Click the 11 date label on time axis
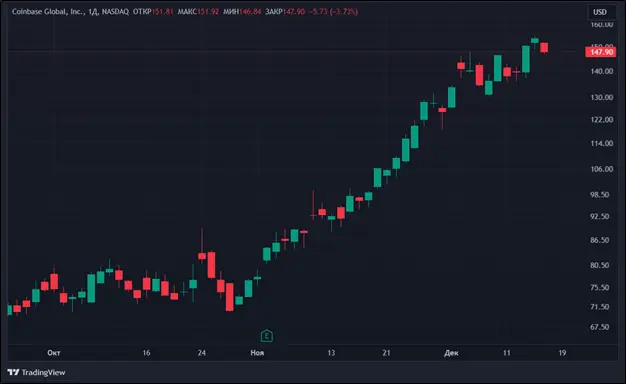This screenshot has width=626, height=384. 507,353
